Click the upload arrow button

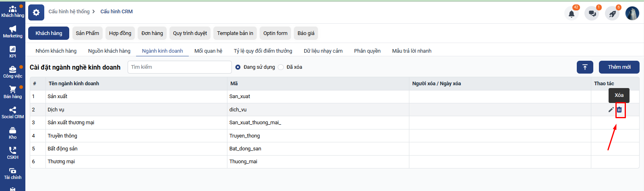point(585,67)
